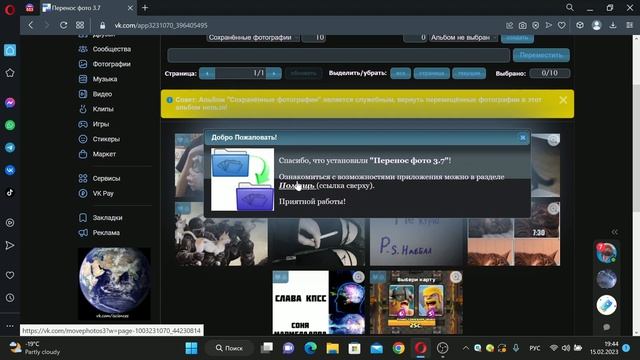
Task: Expand Сохранённые фотографии source album dropdown
Action: pyautogui.click(x=253, y=38)
